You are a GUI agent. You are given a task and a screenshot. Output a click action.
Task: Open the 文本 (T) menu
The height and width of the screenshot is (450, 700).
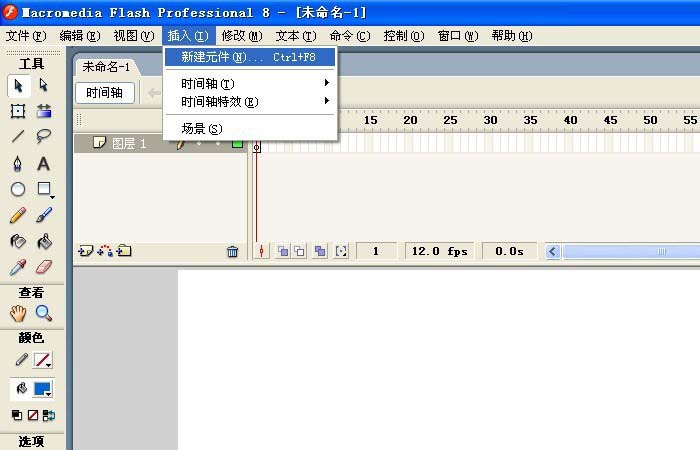(296, 36)
